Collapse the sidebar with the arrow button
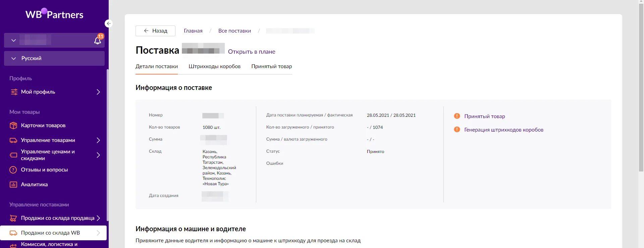This screenshot has height=248, width=644. click(108, 23)
